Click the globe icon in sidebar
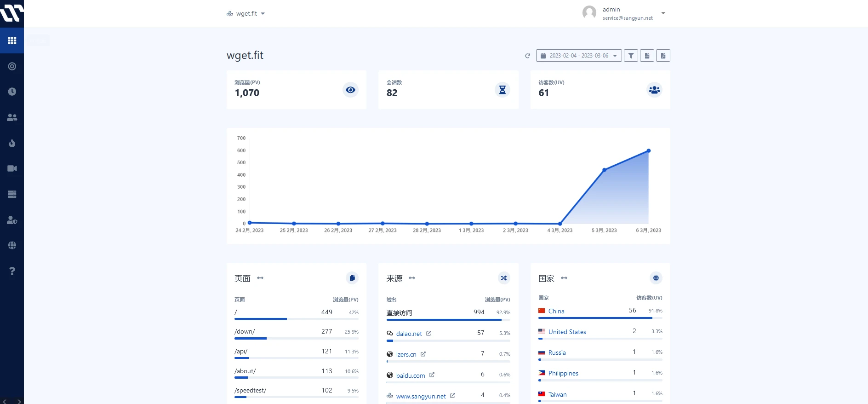868x404 pixels. click(12, 245)
